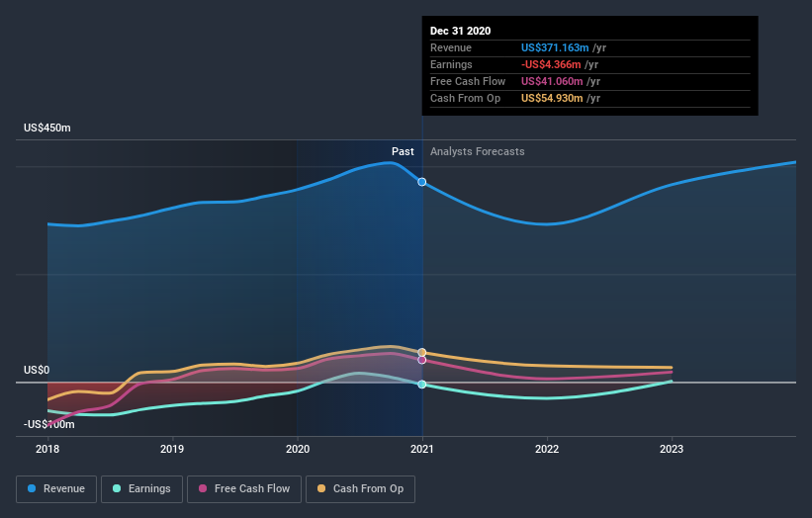
Task: Click the 2020 x-axis label
Action: (298, 449)
